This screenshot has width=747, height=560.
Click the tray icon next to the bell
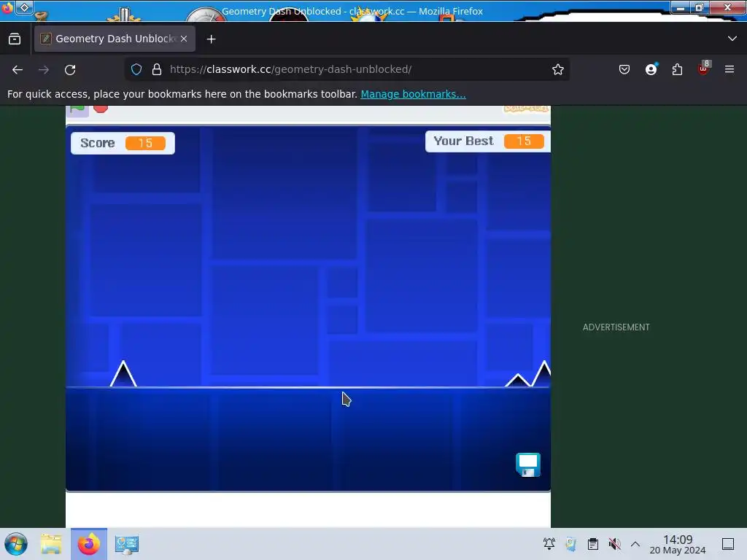[570, 544]
